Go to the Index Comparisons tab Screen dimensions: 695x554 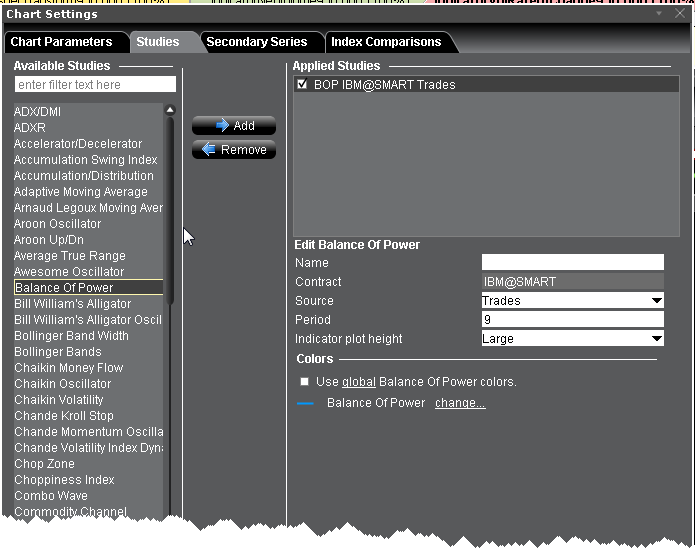coord(386,42)
